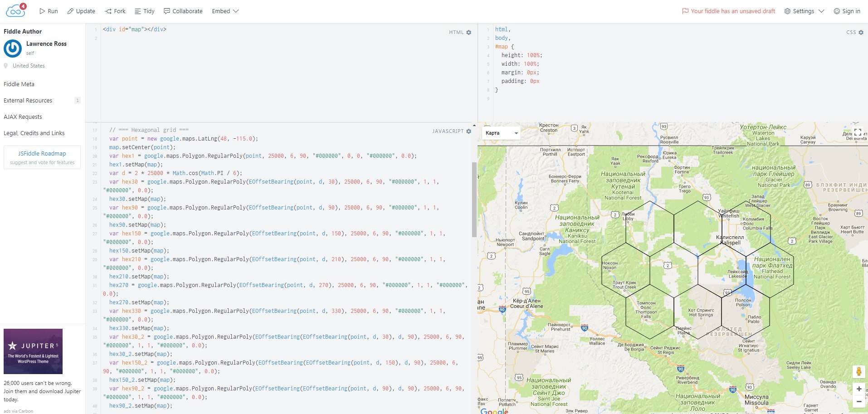The image size is (868, 414).
Task: Expand External Resources section
Action: [x=28, y=100]
